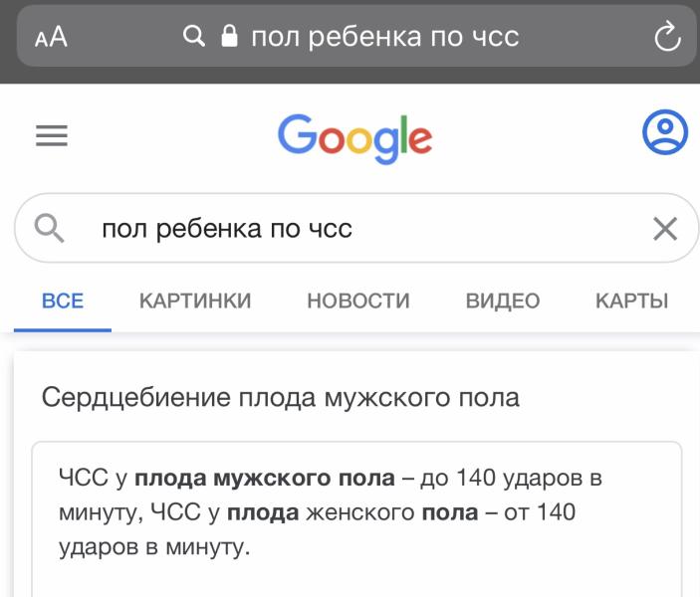Reload the page with refresh icon

665,38
